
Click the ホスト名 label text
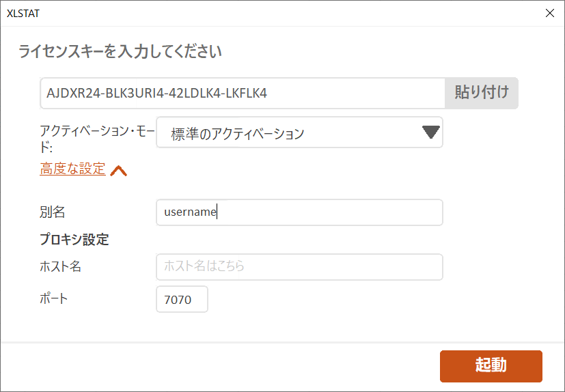click(61, 267)
